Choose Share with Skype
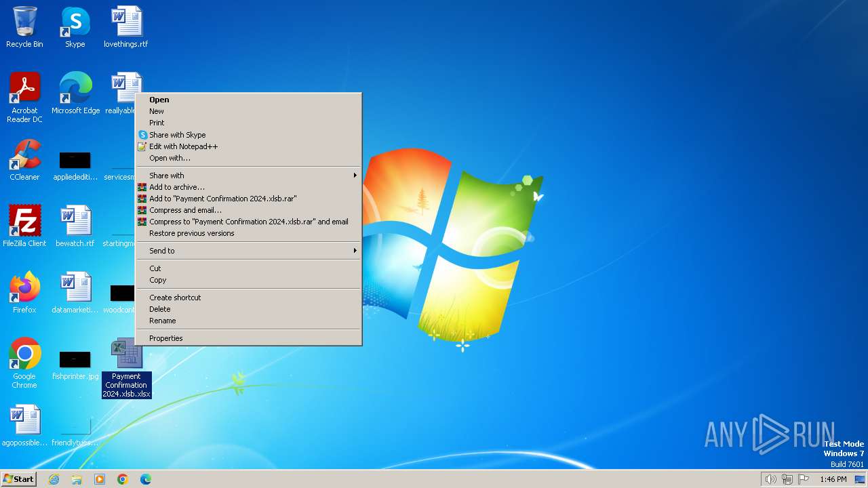This screenshot has height=488, width=868. click(249, 135)
